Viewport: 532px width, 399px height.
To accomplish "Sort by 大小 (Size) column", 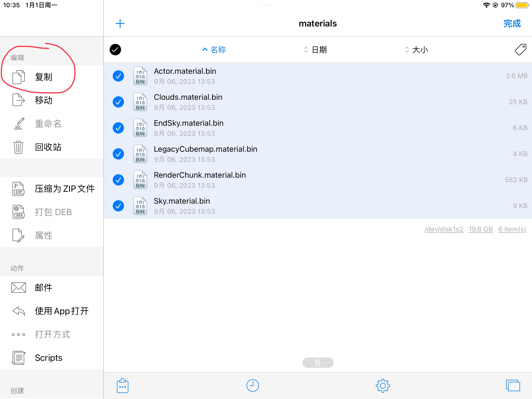I will pyautogui.click(x=416, y=50).
